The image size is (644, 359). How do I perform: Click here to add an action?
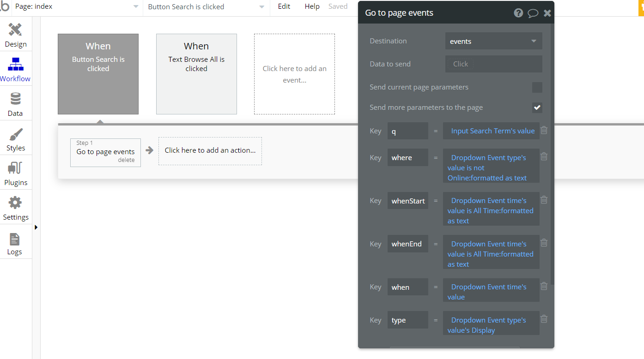(x=210, y=150)
